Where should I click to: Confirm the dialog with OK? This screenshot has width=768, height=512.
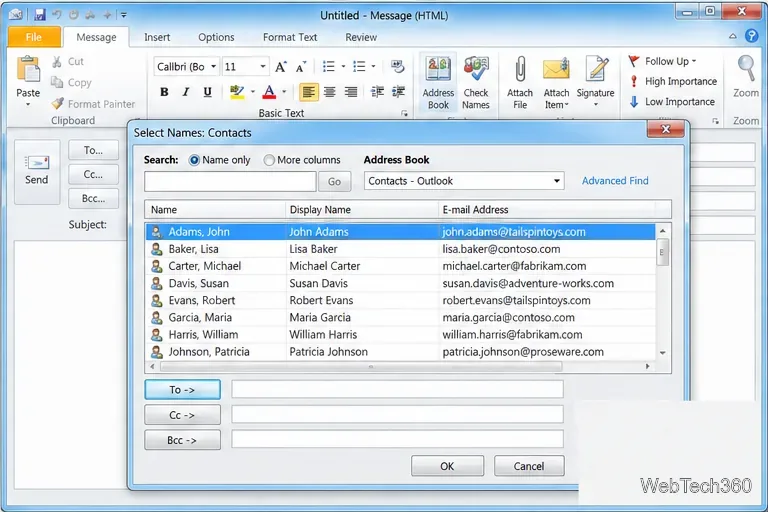point(447,466)
